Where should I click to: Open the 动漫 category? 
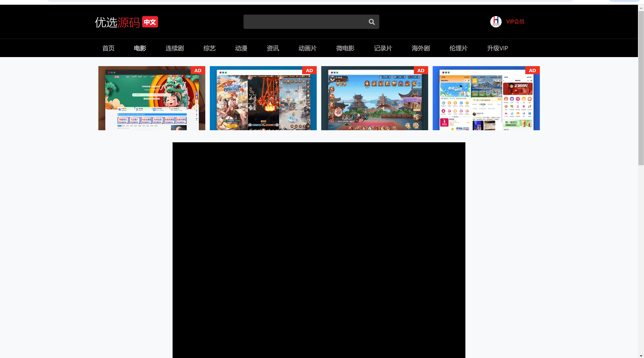tap(241, 48)
